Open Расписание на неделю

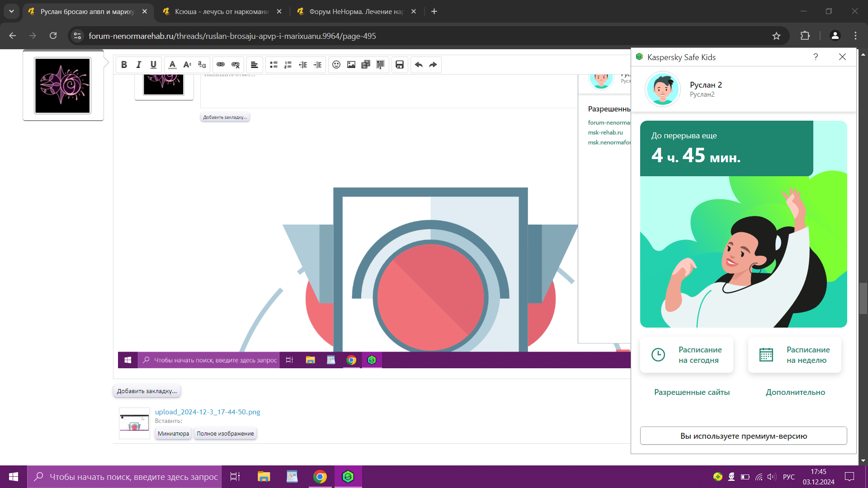point(795,355)
